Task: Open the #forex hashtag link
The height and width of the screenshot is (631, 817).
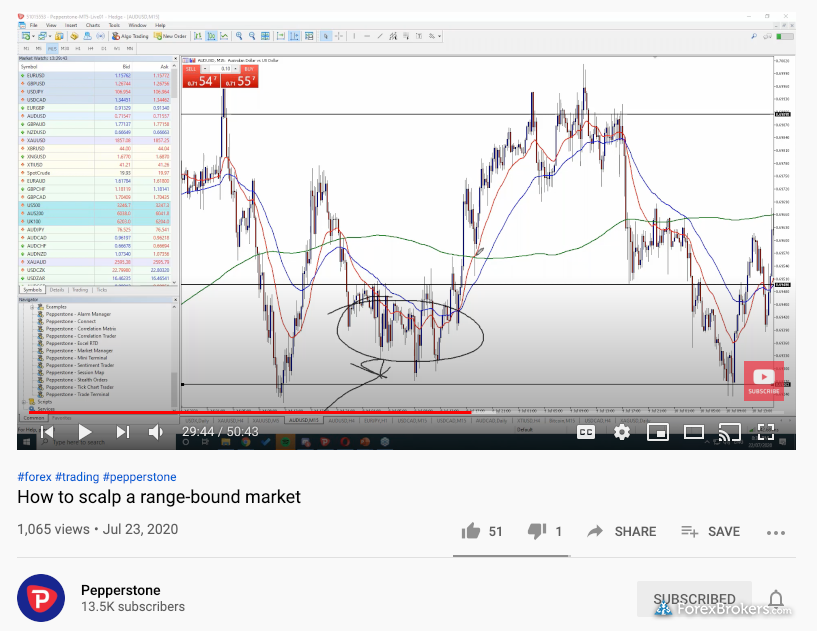Action: (x=34, y=477)
